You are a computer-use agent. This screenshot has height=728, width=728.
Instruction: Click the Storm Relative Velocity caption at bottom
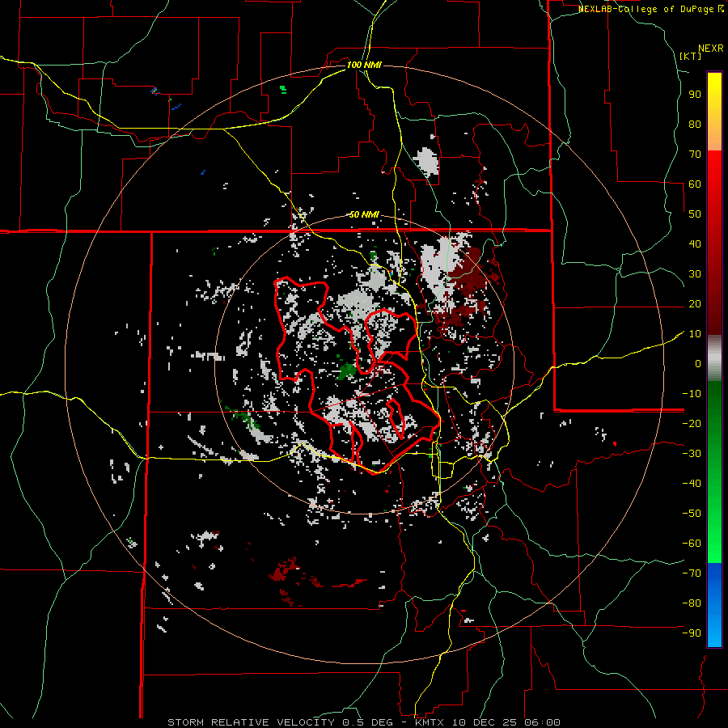[x=363, y=722]
